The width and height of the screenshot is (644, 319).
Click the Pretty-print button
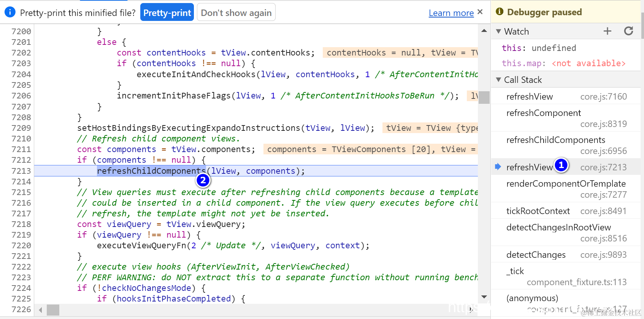[x=167, y=13]
